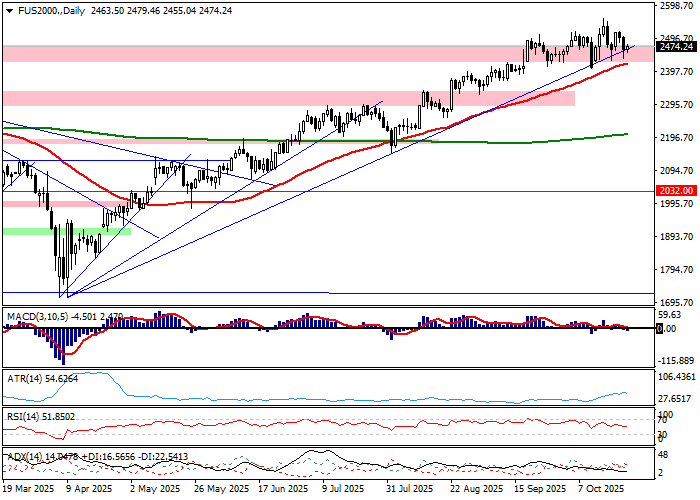
Task: Click the red horizontal line at 2032
Action: [400, 190]
